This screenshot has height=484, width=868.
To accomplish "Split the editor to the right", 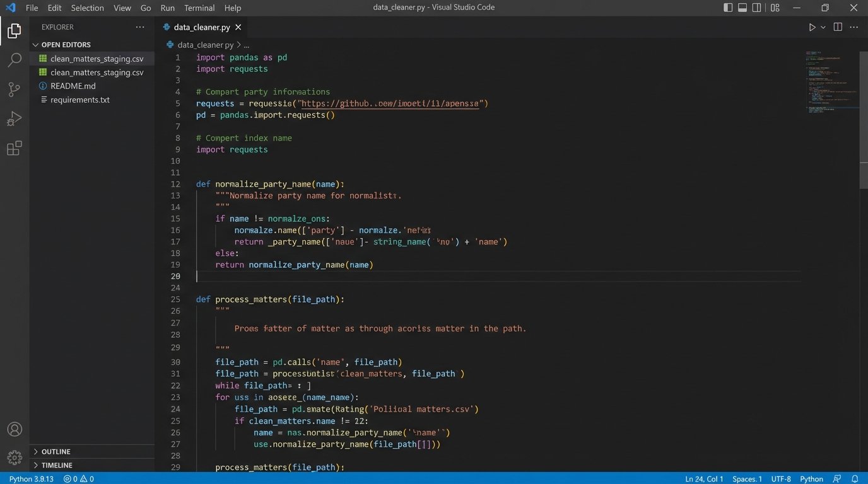I will click(x=838, y=27).
